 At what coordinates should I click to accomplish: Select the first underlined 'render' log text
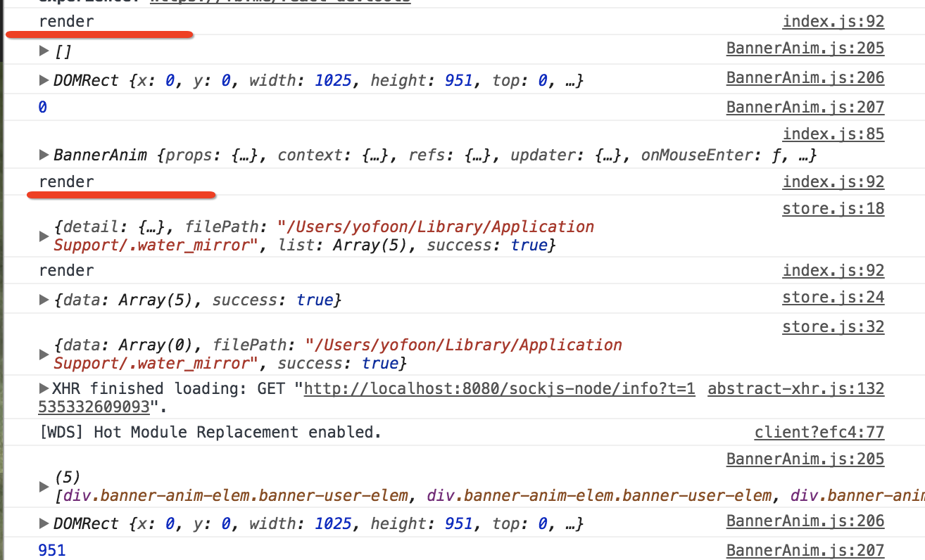click(66, 21)
